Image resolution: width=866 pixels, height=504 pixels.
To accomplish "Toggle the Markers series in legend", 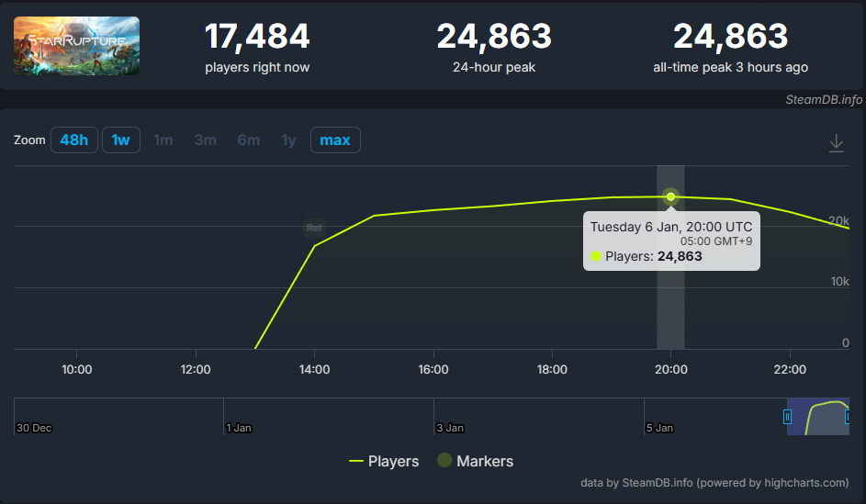I will [x=476, y=461].
